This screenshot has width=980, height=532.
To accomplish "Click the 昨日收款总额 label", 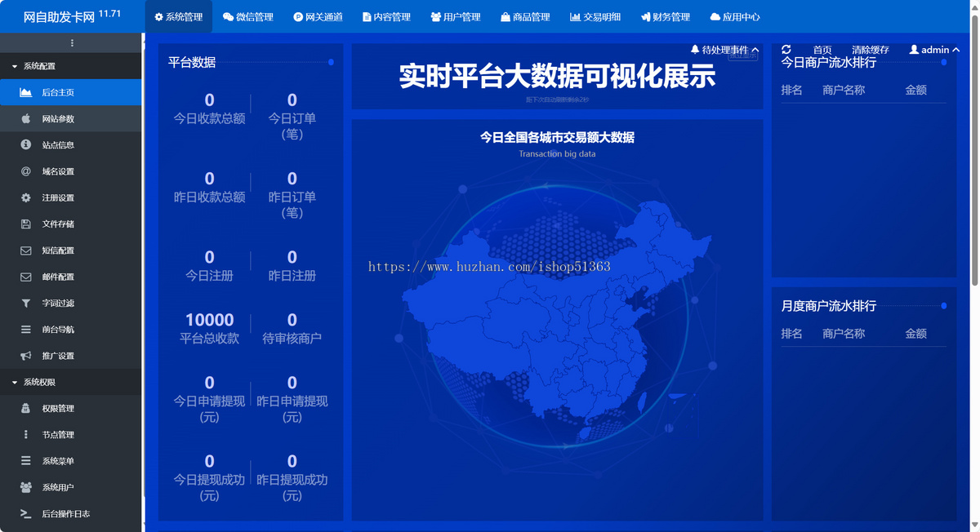I will coord(210,197).
